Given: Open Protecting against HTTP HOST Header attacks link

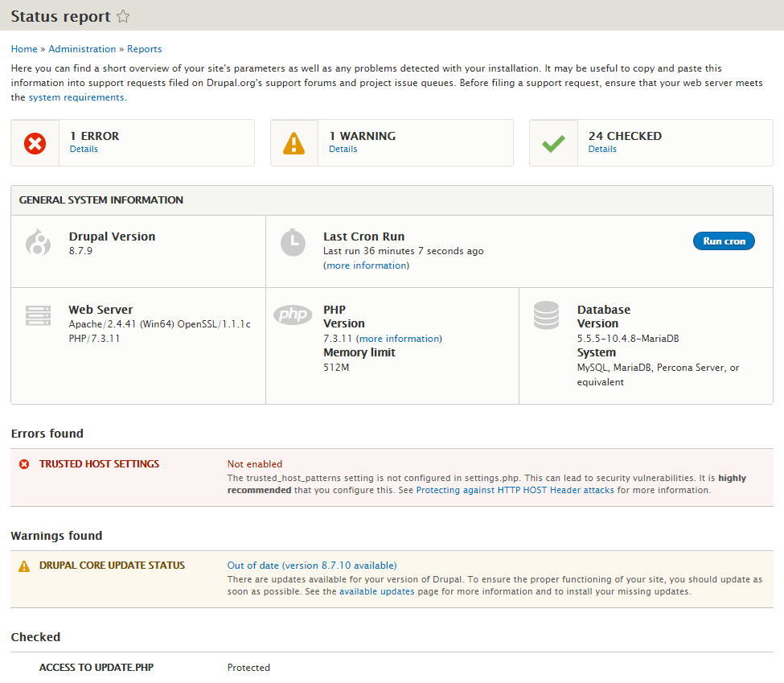Looking at the screenshot, I should click(515, 491).
